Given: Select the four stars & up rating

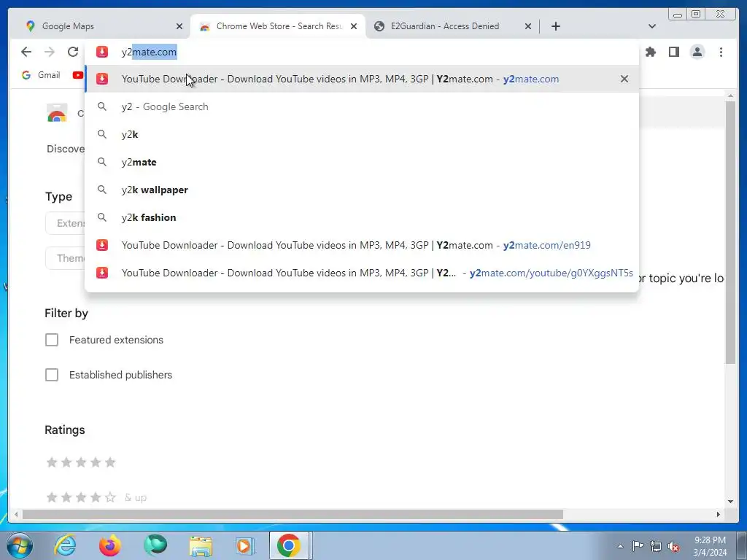Looking at the screenshot, I should tap(96, 497).
